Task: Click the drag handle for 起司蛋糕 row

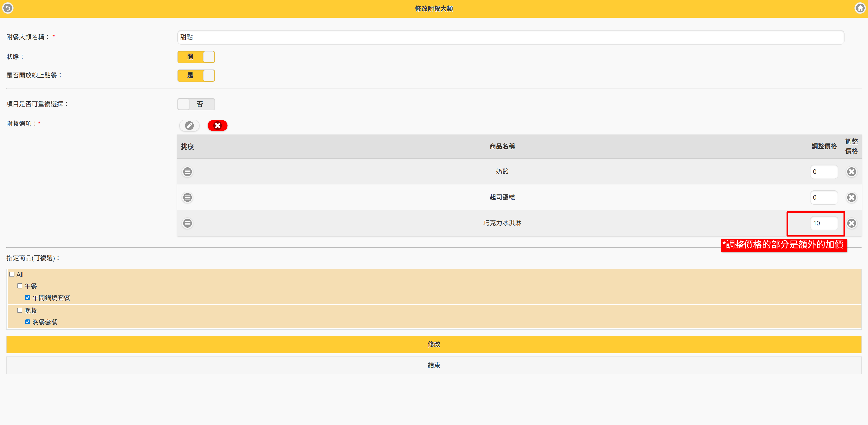Action: [188, 198]
